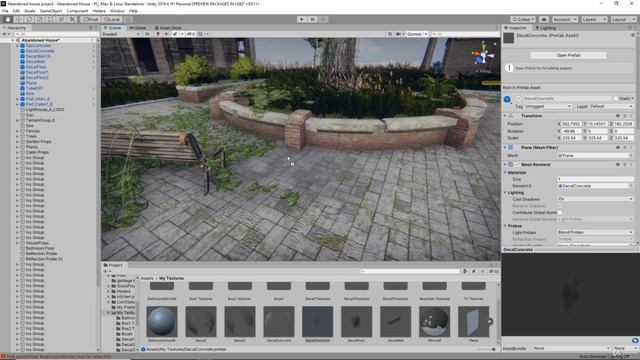Click the Mesh field object picker

click(x=631, y=156)
